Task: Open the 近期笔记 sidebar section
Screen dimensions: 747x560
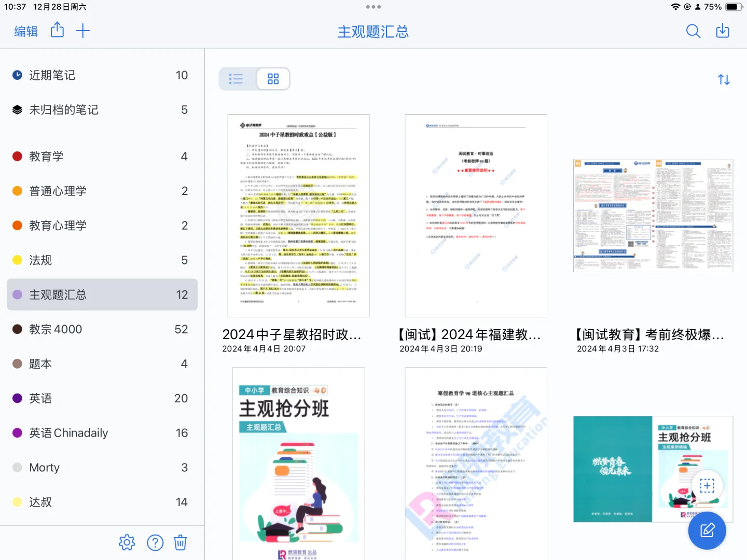Action: (x=52, y=75)
